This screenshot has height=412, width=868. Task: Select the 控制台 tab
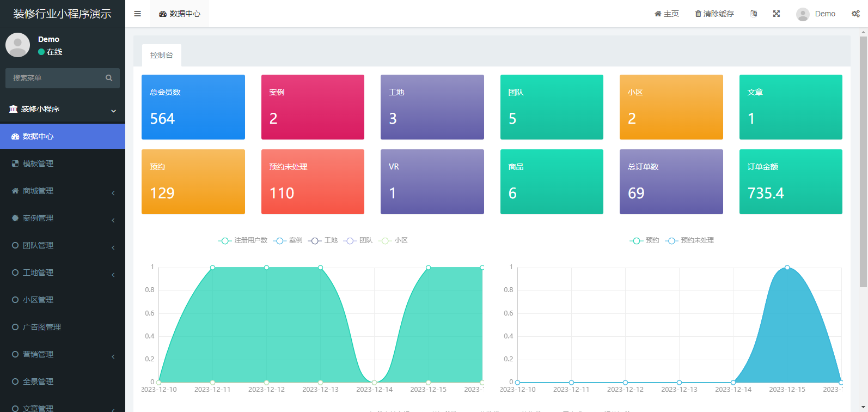162,55
